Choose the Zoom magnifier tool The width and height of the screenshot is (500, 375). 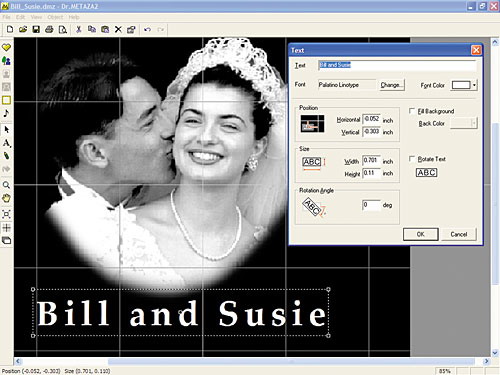pyautogui.click(x=6, y=185)
